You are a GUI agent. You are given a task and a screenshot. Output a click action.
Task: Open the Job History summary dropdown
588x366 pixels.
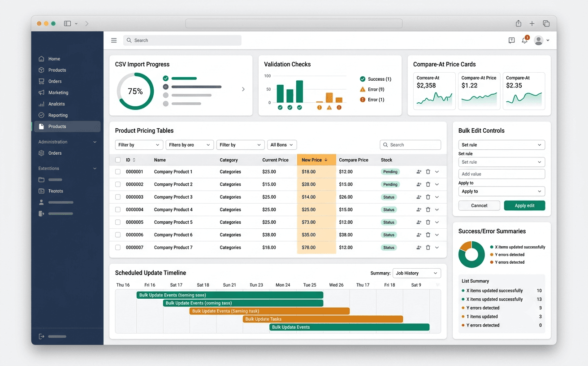coord(417,273)
